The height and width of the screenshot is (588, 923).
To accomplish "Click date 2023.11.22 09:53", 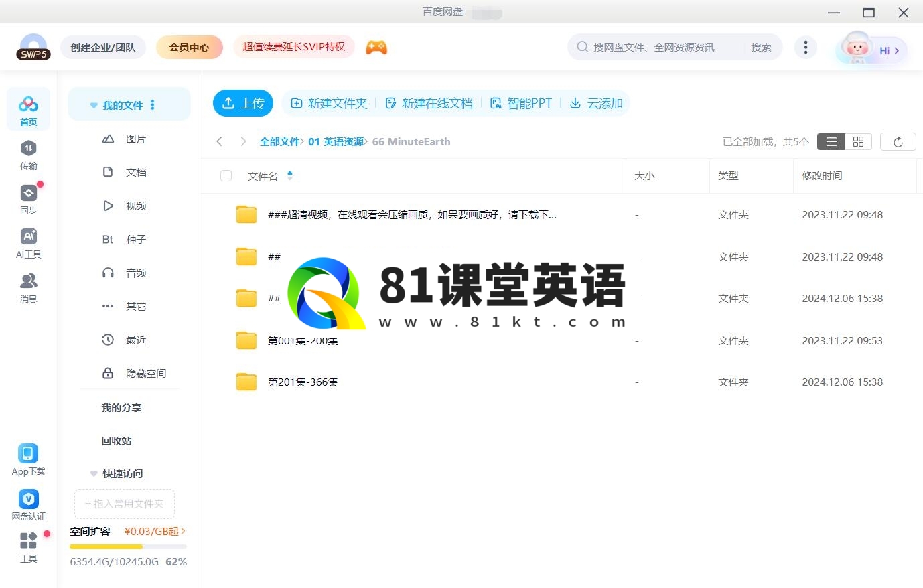I will (x=843, y=340).
